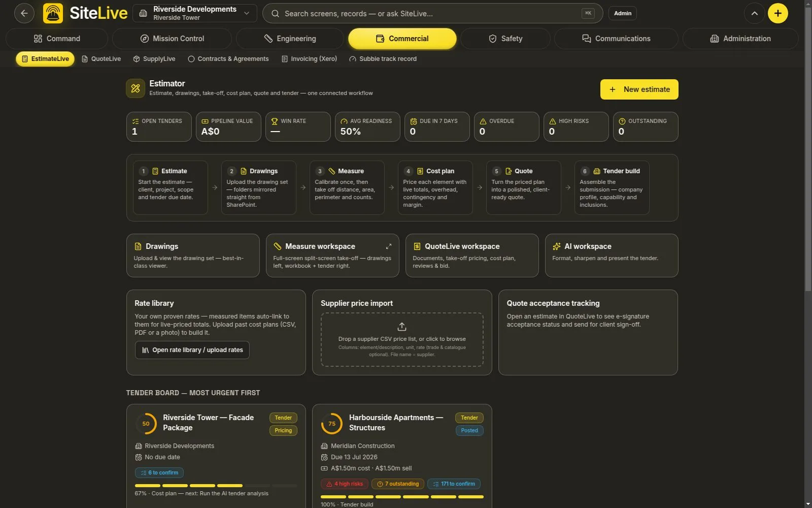Click the QuoteLive workspace icon

click(417, 246)
